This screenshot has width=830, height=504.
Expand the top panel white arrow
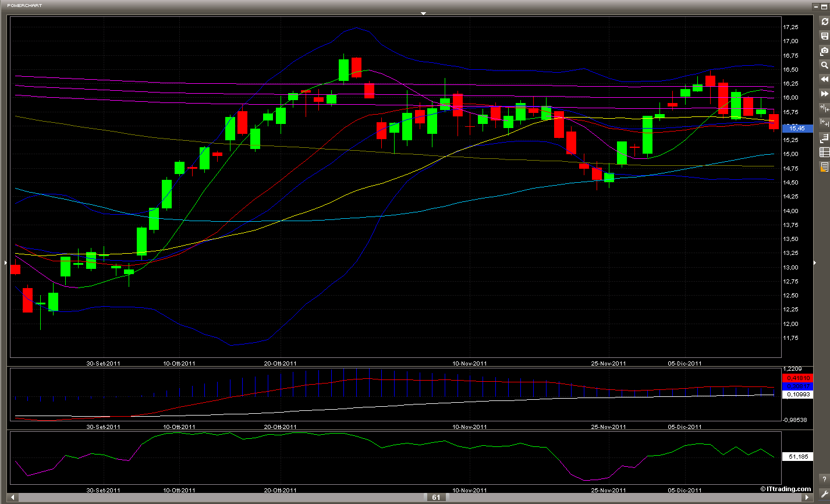[424, 13]
